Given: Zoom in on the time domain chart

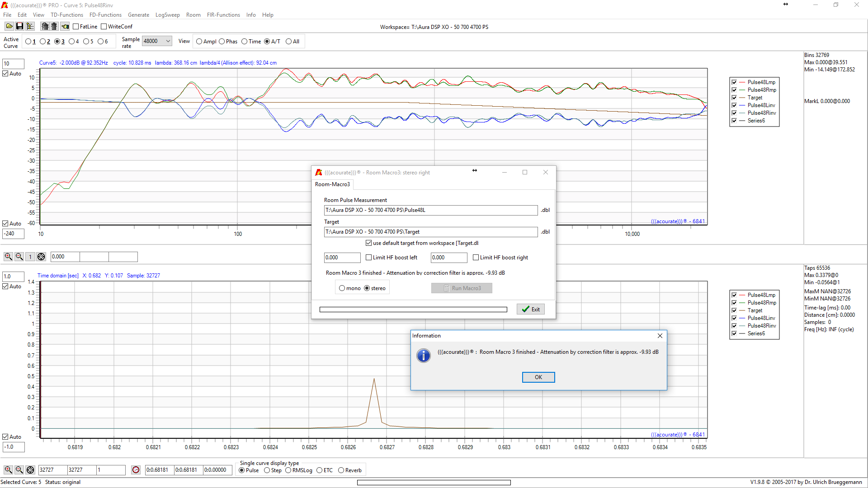Looking at the screenshot, I should [8, 470].
